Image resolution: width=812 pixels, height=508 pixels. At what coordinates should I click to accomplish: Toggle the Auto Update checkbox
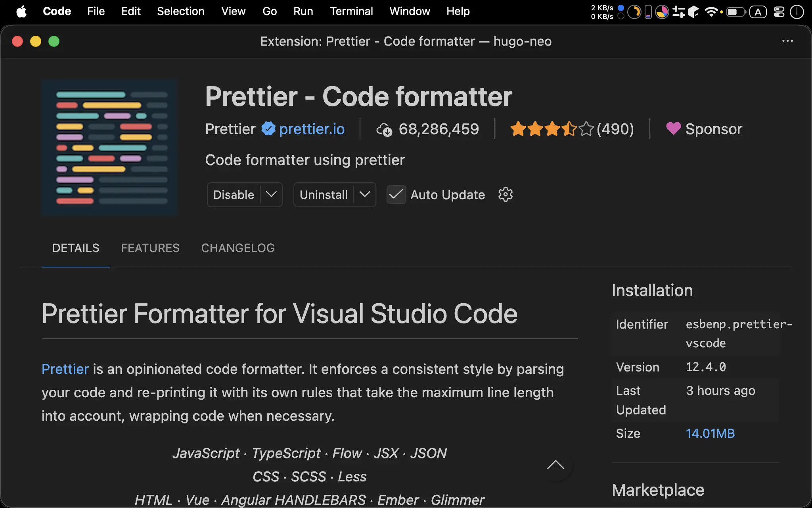396,194
